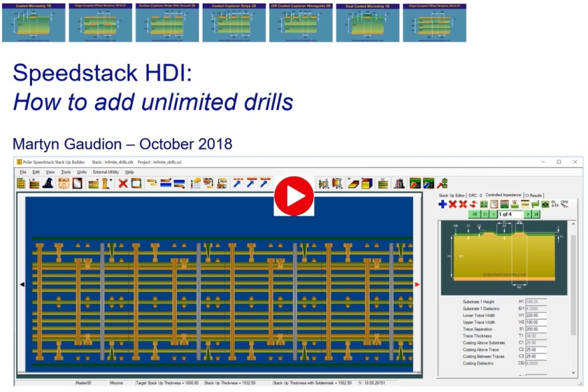588x392 pixels.
Task: Switch to the CI Results tab
Action: coord(533,195)
